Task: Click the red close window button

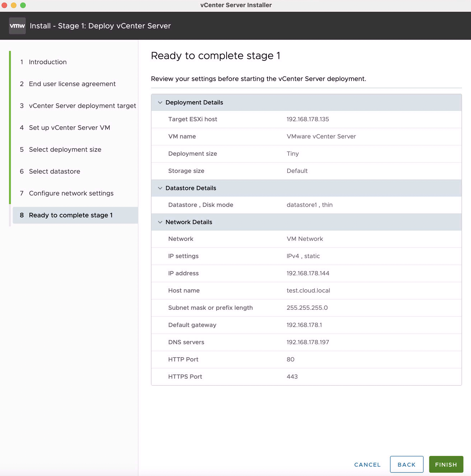Action: coord(4,5)
